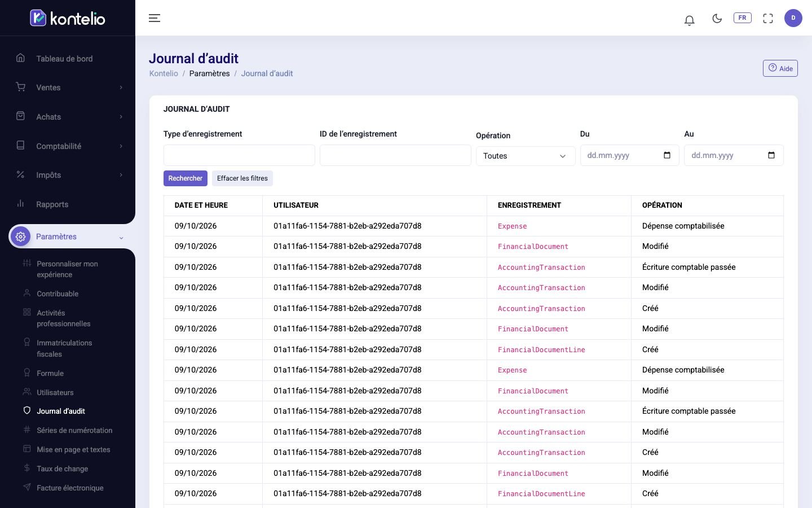Click Effacer les filtres button
This screenshot has height=508, width=812.
click(x=242, y=178)
